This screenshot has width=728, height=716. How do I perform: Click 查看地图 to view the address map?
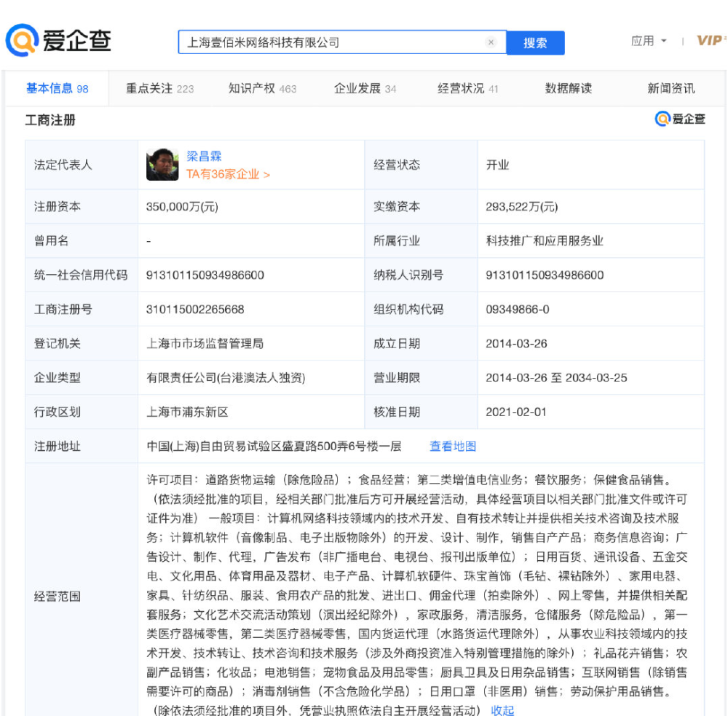tap(453, 446)
